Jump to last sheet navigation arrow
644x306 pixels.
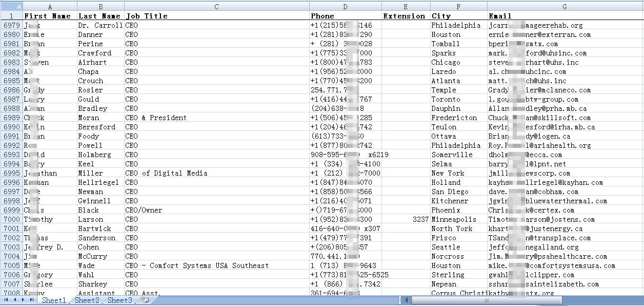coord(32,300)
